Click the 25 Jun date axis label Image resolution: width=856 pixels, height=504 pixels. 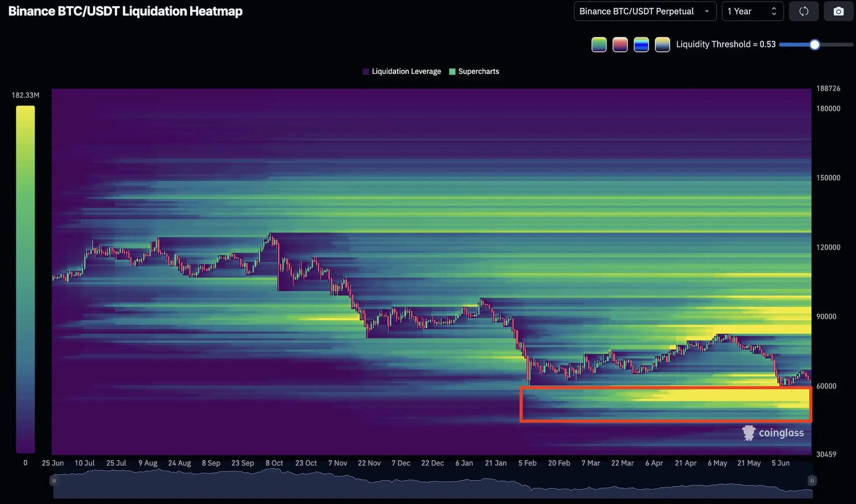click(53, 463)
